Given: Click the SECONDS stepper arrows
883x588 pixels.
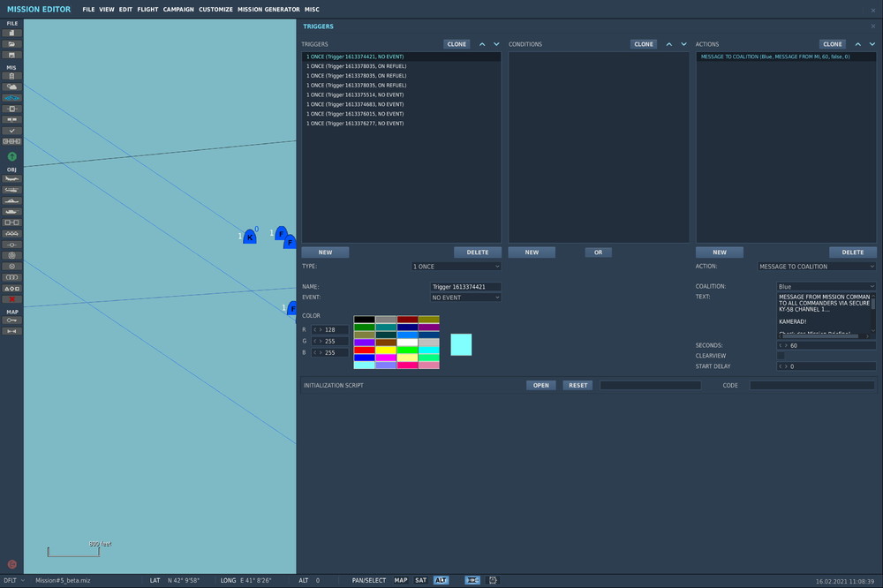Looking at the screenshot, I should (783, 346).
